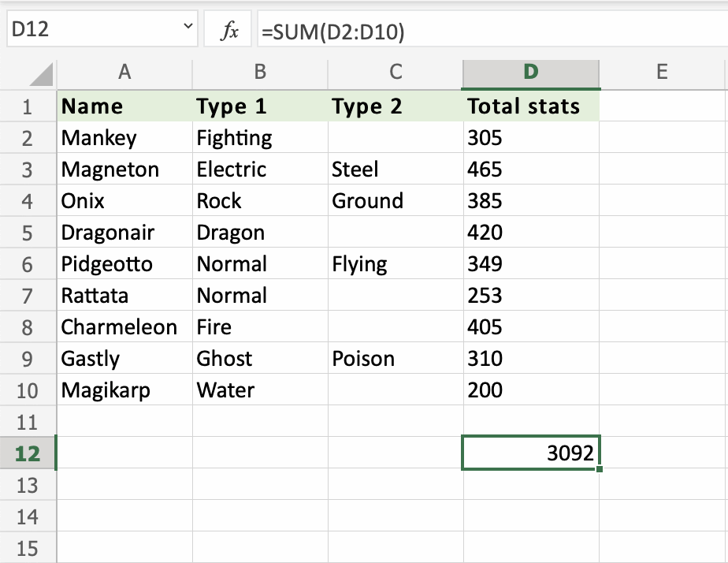The image size is (728, 563).
Task: Select row 12 header
Action: coord(28,453)
